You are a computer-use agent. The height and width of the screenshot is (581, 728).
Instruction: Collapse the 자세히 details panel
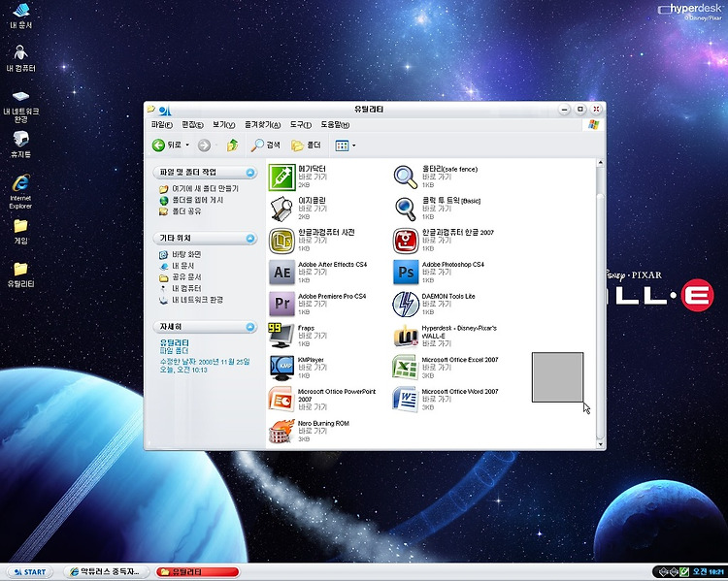(250, 327)
